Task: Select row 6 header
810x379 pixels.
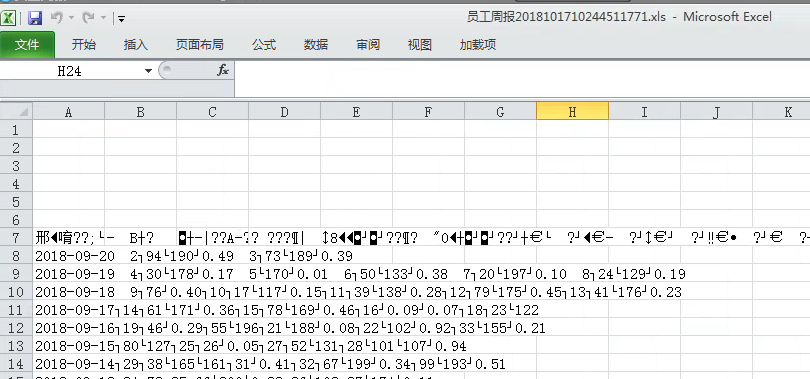Action: click(16, 219)
